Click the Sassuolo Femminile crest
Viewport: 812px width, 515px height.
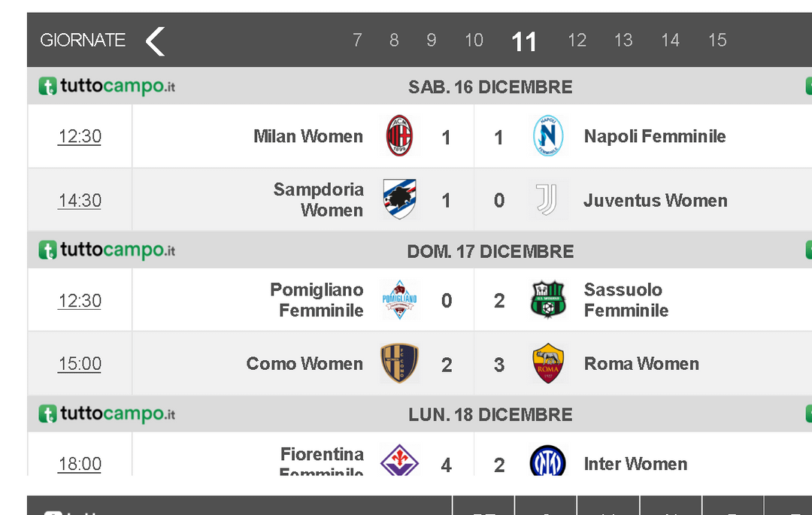click(x=547, y=300)
